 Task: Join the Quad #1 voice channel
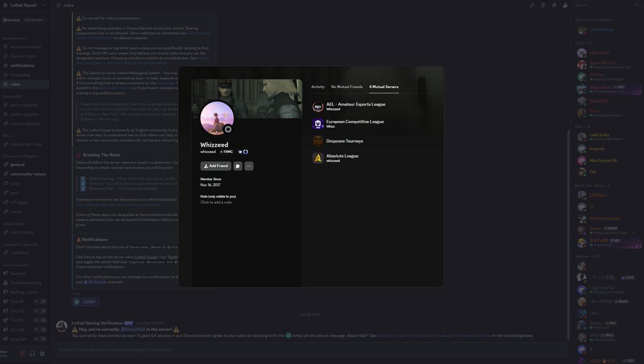tap(25, 339)
